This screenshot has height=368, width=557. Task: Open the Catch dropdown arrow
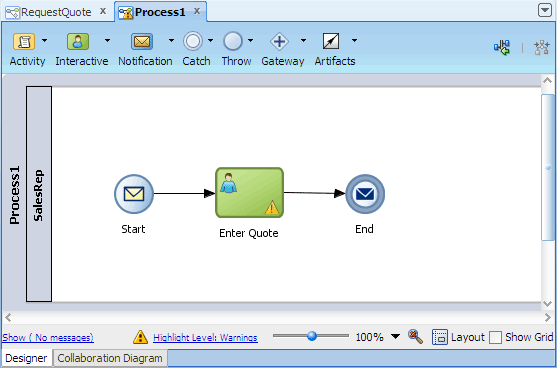[x=210, y=40]
